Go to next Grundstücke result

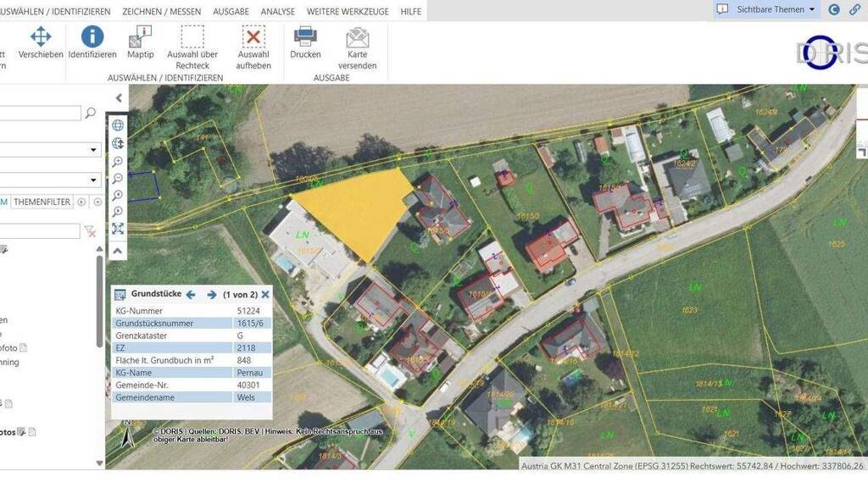[212, 295]
